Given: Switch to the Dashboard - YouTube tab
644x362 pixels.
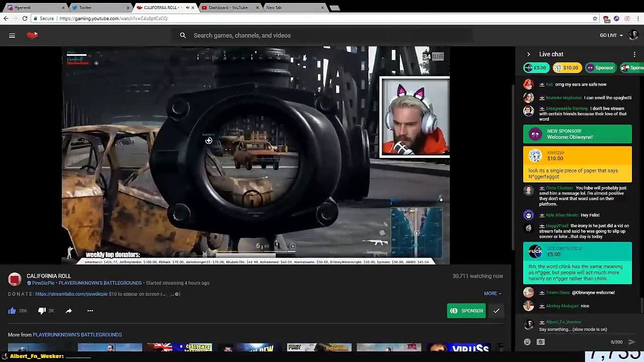Looking at the screenshot, I should pyautogui.click(x=230, y=8).
